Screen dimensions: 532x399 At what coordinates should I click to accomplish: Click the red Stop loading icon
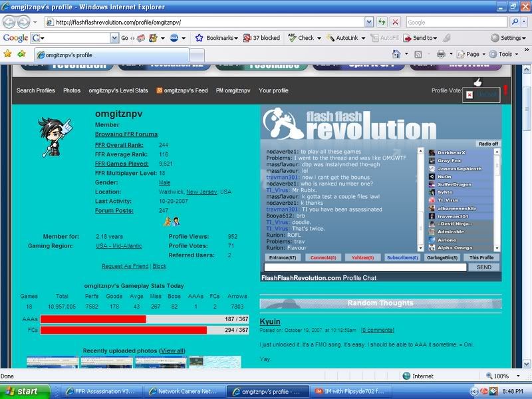[396, 22]
